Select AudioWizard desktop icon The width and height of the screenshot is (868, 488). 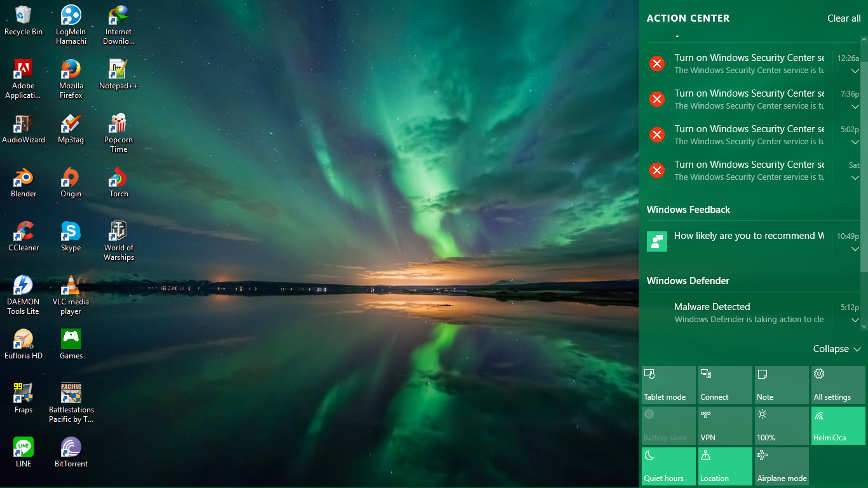[x=24, y=128]
